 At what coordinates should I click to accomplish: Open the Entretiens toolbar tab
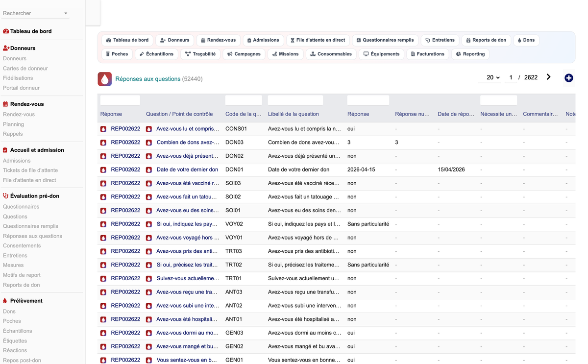[x=440, y=40]
